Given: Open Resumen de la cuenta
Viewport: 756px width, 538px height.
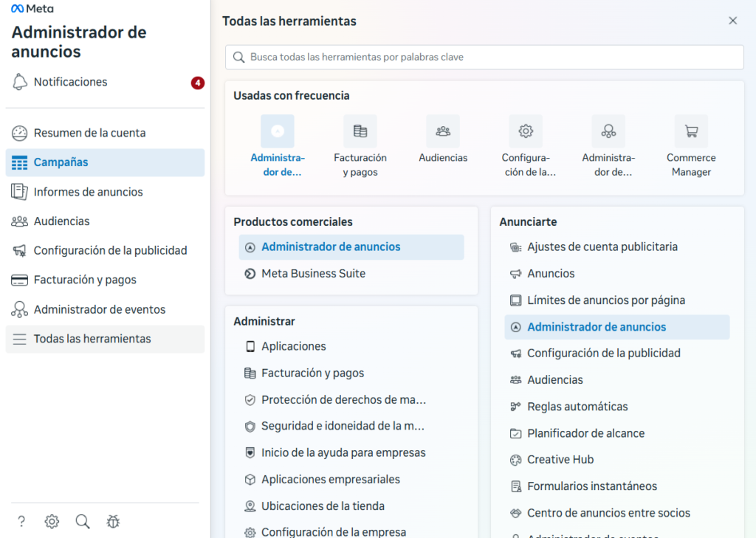Looking at the screenshot, I should [x=105, y=133].
